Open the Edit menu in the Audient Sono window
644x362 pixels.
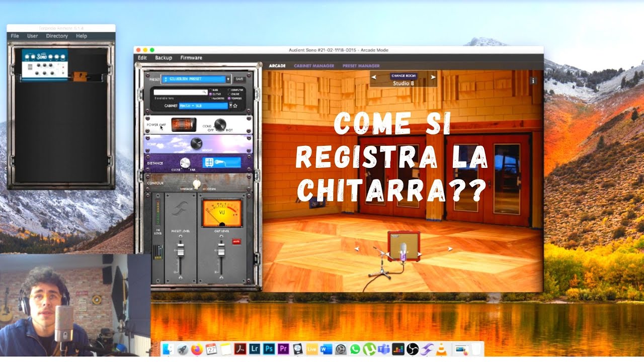pos(142,58)
